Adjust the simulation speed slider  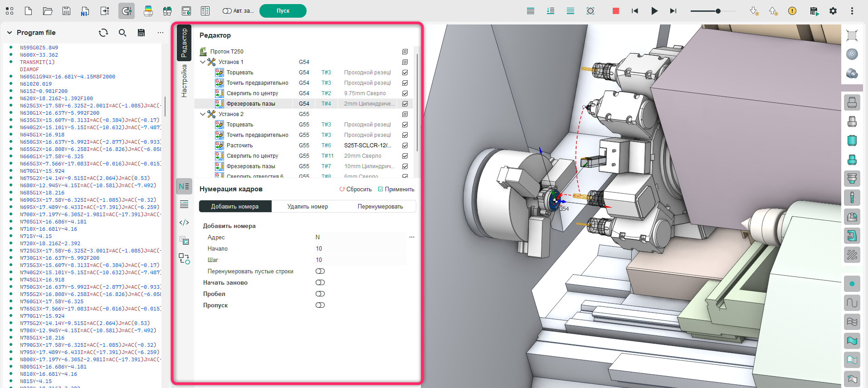click(x=718, y=11)
